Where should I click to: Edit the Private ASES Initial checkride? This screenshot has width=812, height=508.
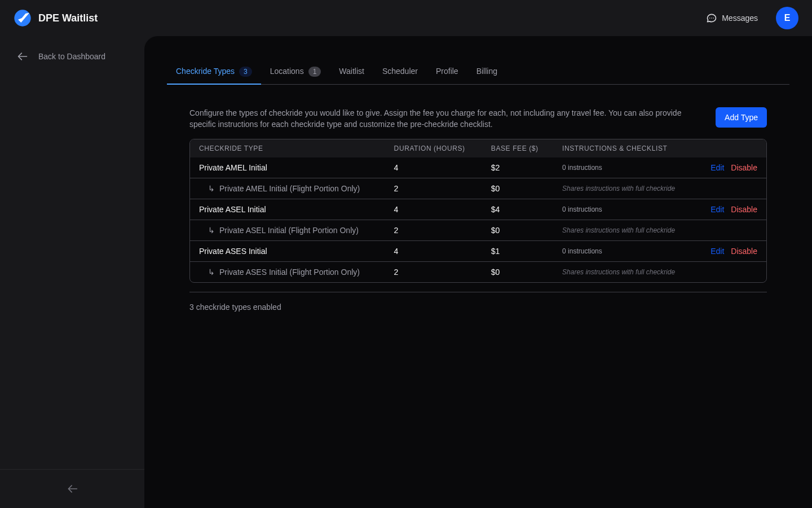(717, 251)
